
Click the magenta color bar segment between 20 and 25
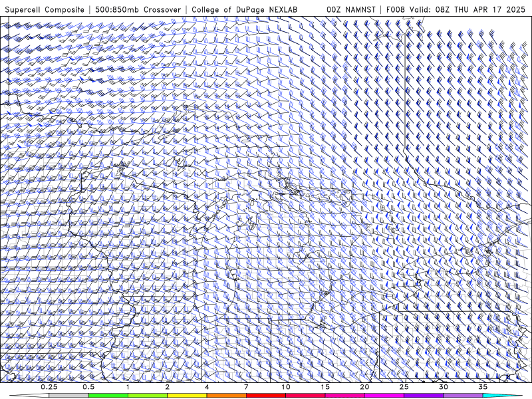(384, 396)
